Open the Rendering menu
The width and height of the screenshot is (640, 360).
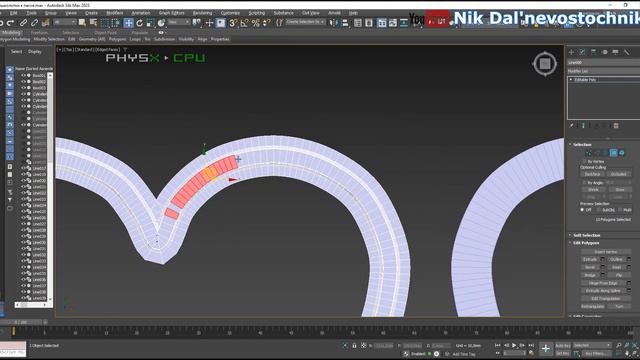(x=202, y=13)
